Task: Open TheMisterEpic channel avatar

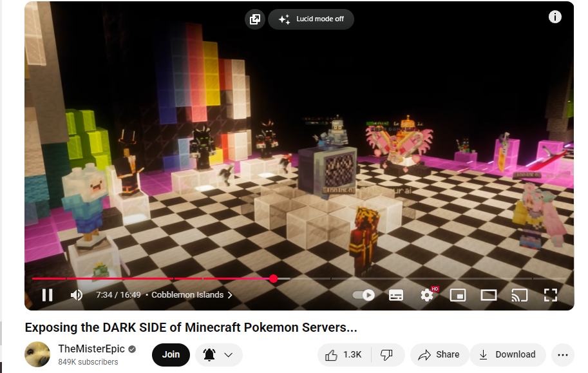Action: [x=37, y=354]
